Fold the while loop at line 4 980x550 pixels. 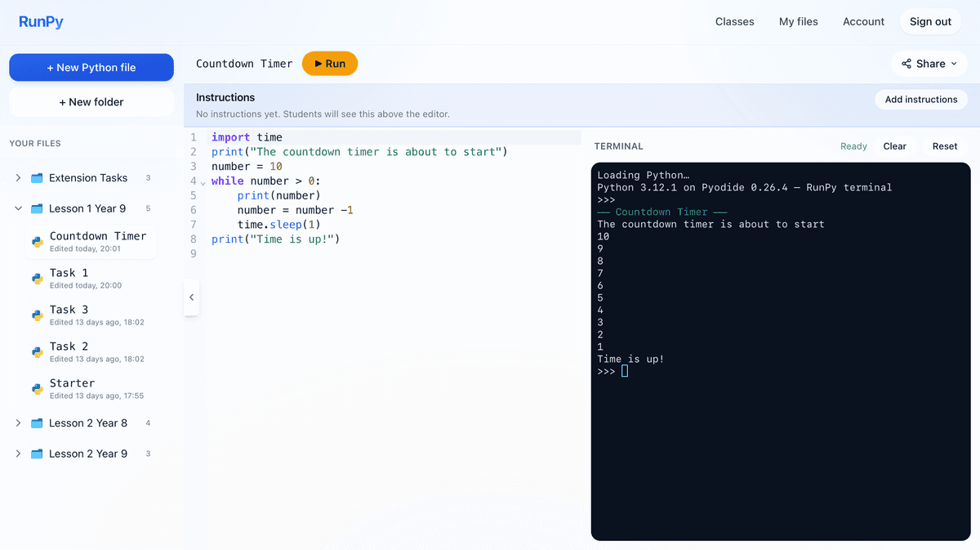(203, 182)
